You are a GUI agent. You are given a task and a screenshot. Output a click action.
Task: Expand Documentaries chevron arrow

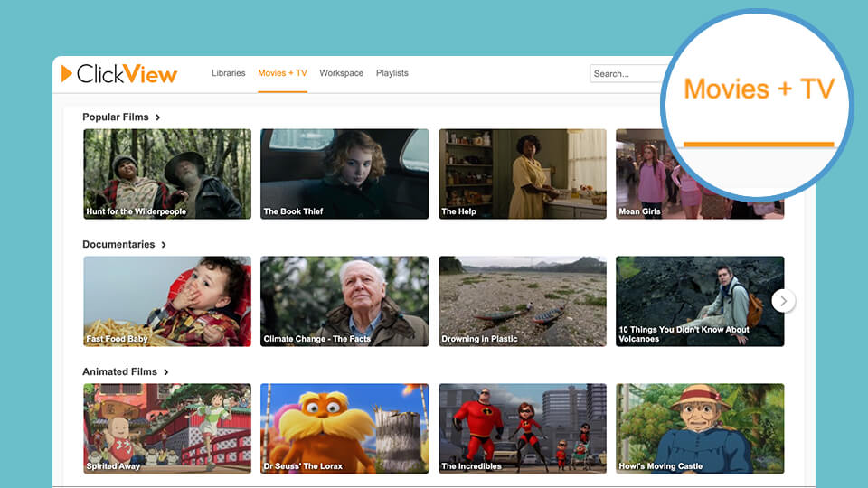click(x=164, y=245)
